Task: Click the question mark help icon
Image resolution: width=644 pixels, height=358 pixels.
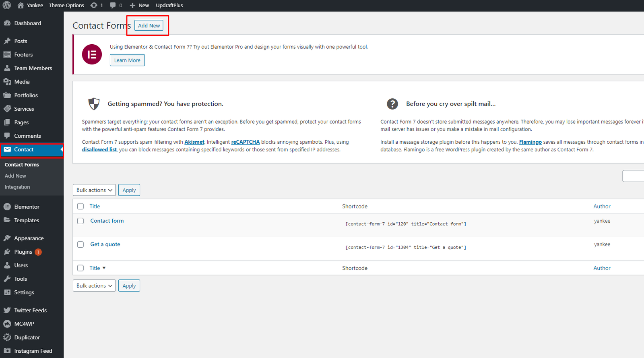Action: coord(392,104)
